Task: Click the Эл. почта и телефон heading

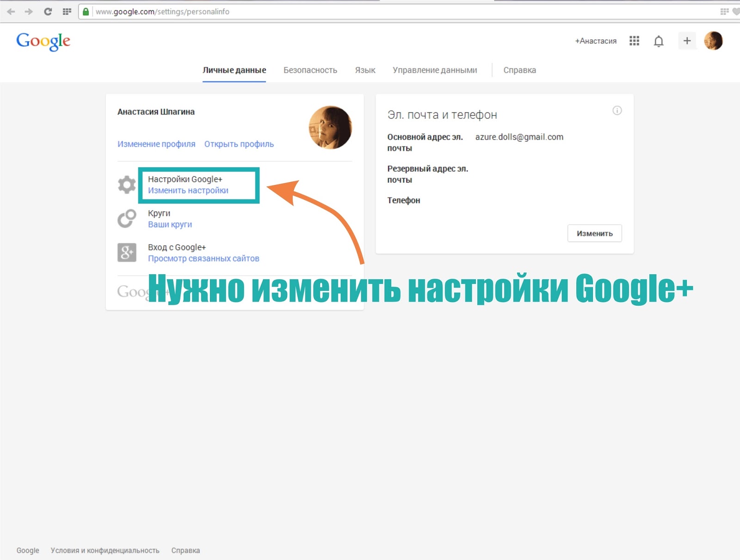Action: click(442, 115)
